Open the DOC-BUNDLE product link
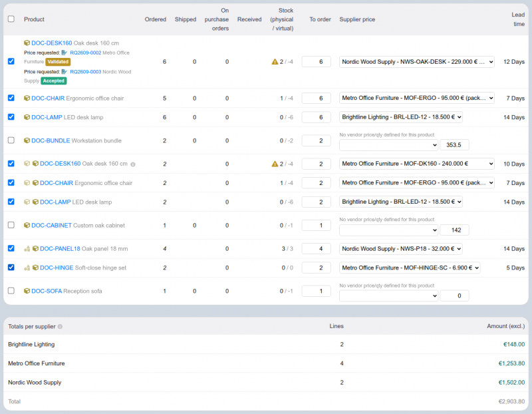The image size is (532, 414). pos(51,140)
